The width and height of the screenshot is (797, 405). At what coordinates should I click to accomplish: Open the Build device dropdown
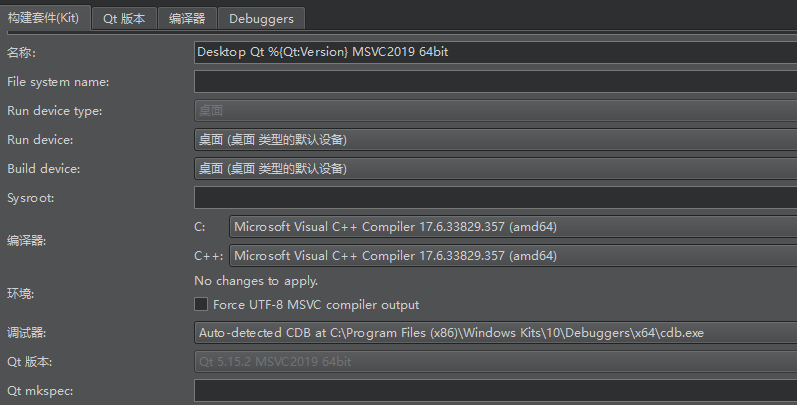pos(496,168)
